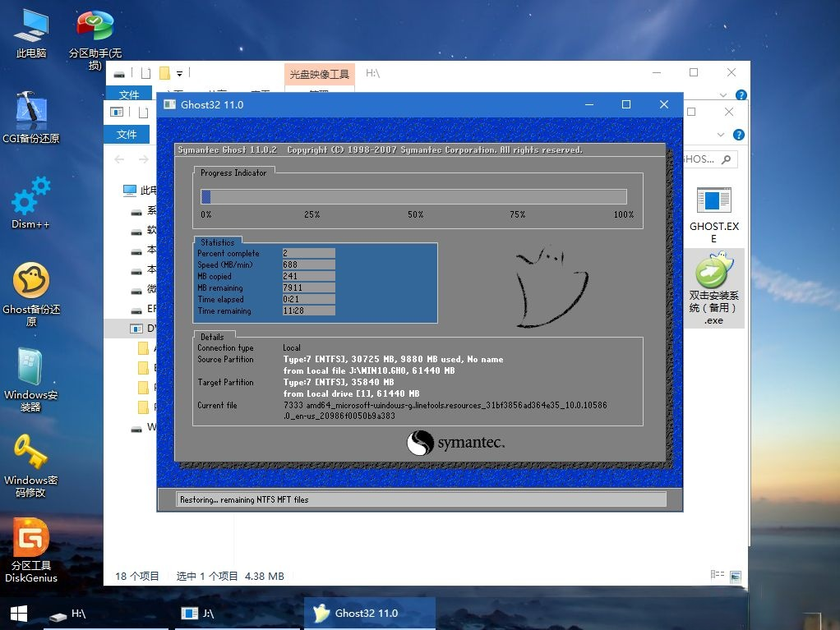
Task: Open 文件 tab in J:\ window
Action: coord(127,135)
